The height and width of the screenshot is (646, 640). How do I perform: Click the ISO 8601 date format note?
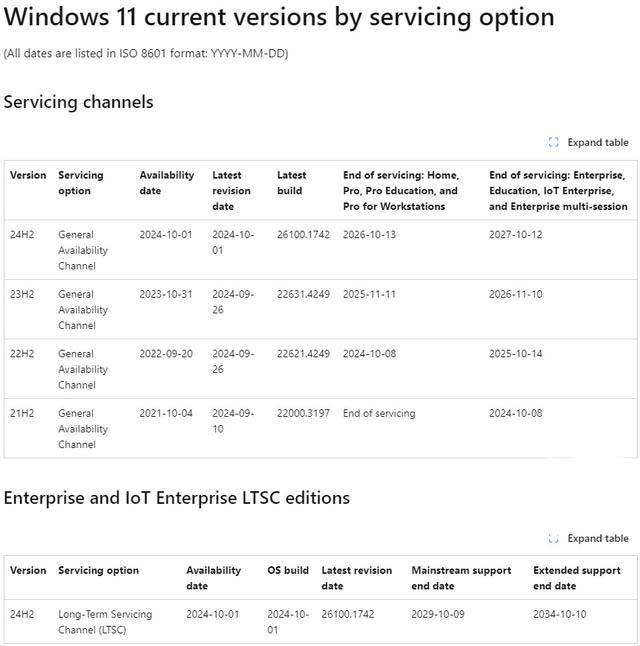[146, 53]
